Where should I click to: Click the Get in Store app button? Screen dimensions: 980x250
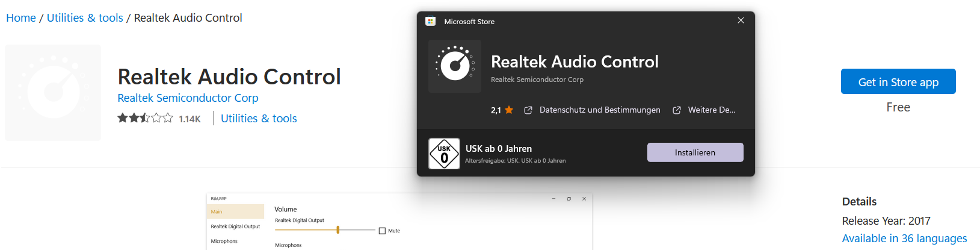pyautogui.click(x=898, y=81)
